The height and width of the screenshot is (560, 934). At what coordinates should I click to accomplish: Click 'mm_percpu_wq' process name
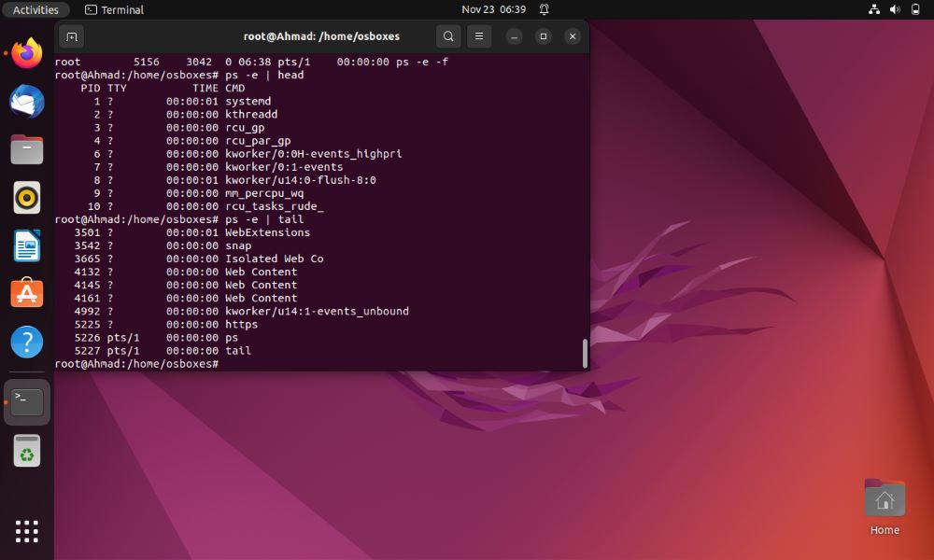click(x=264, y=193)
